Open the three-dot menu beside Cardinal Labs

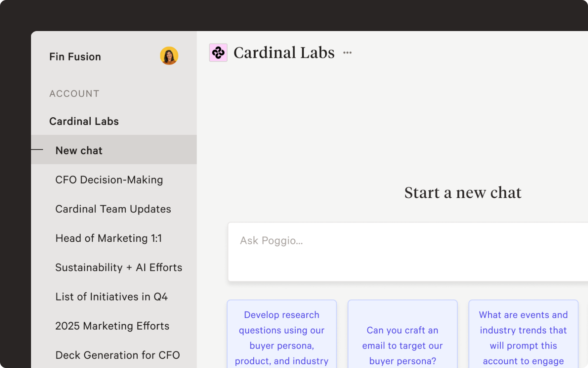point(347,53)
